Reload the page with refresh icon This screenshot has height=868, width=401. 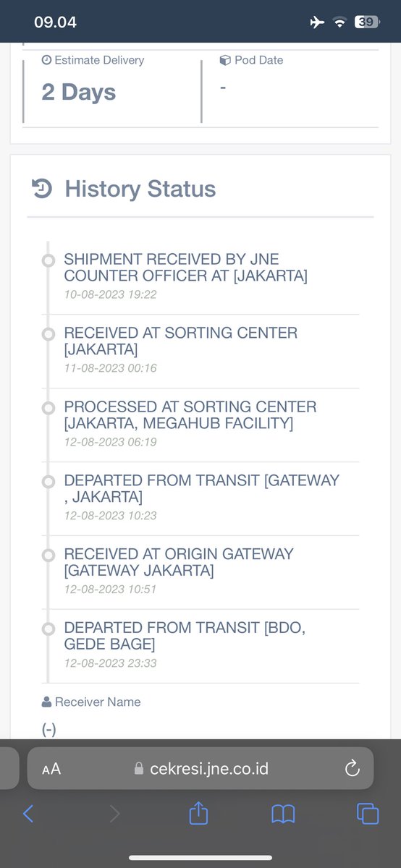click(x=353, y=768)
